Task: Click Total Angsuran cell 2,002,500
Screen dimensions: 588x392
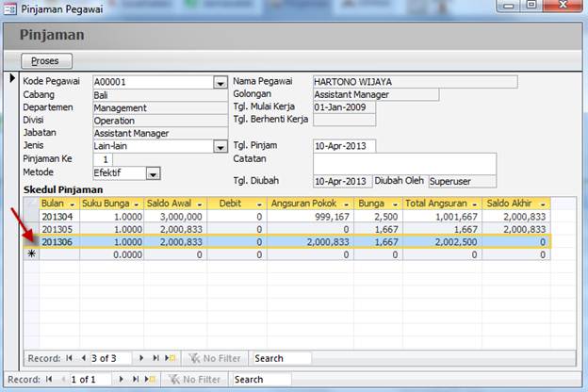Action: (442, 242)
